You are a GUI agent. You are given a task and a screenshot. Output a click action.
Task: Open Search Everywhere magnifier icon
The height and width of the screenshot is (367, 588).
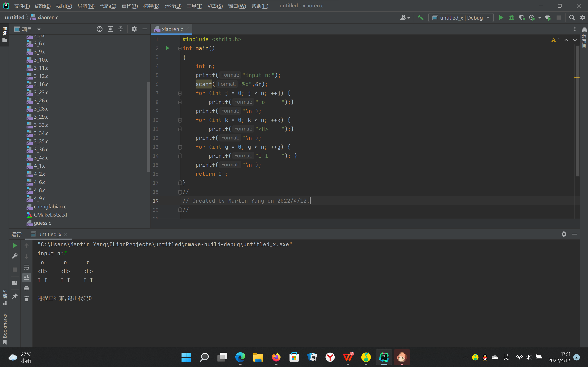[x=572, y=18]
